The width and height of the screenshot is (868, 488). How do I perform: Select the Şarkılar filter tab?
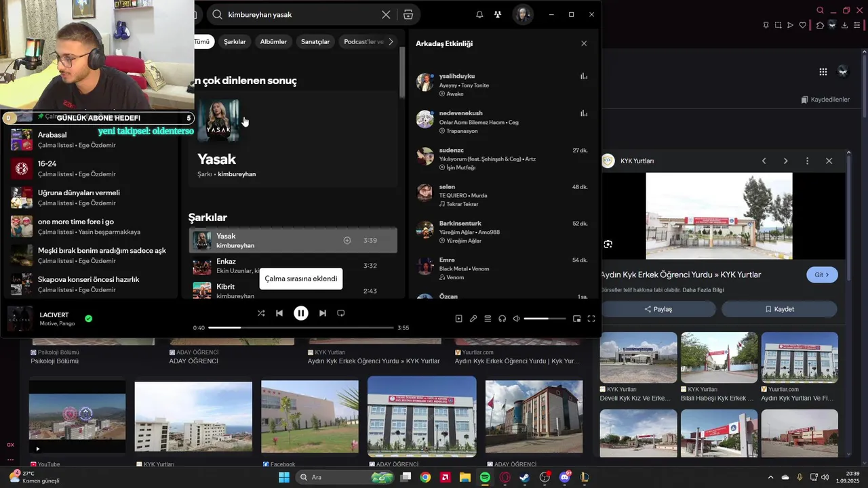coord(235,41)
